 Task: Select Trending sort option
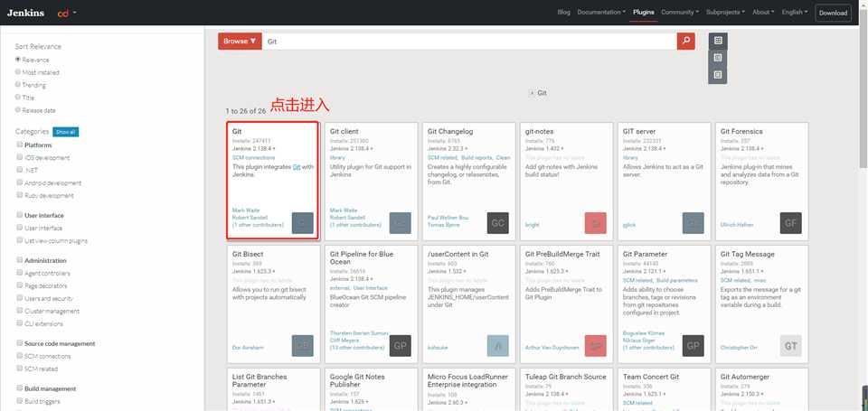click(18, 85)
